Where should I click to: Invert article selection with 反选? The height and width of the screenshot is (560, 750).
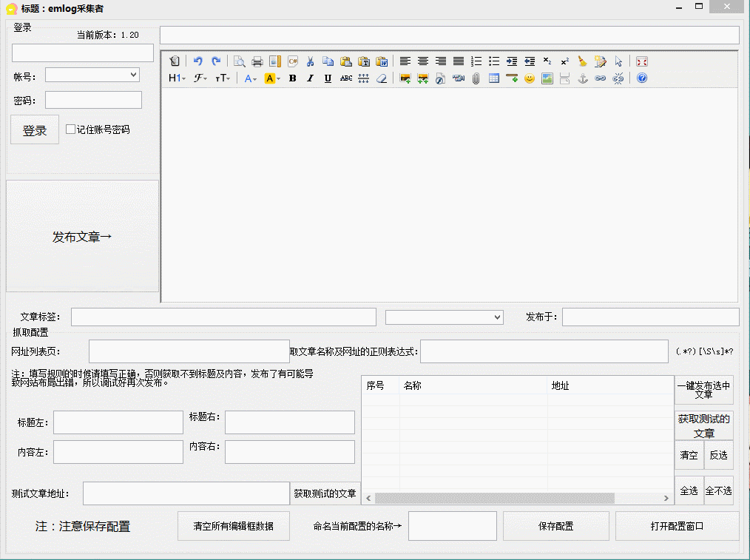coord(718,456)
